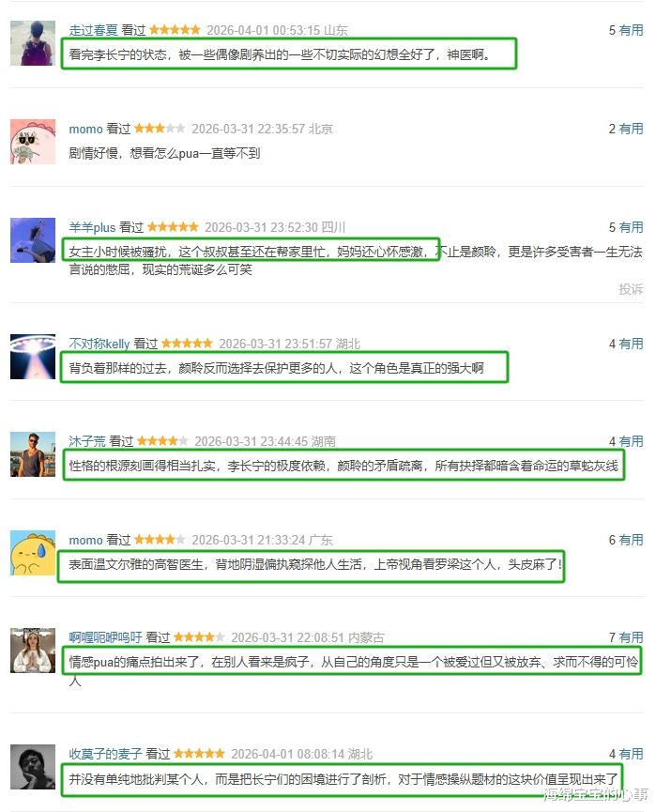Open 收莫子的麦子 grayscale avatar
Viewport: 656px width, 812px height.
click(33, 767)
